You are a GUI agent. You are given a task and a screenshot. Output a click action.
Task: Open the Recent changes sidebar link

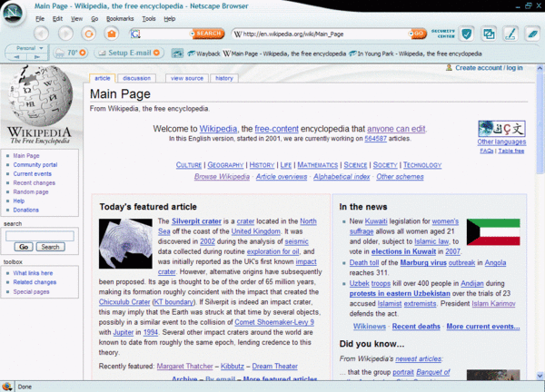tap(35, 182)
